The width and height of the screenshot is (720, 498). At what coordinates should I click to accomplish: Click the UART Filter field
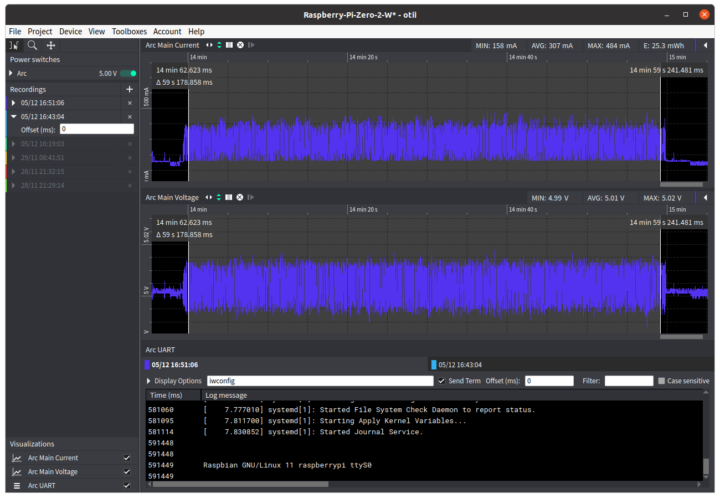[x=629, y=381]
